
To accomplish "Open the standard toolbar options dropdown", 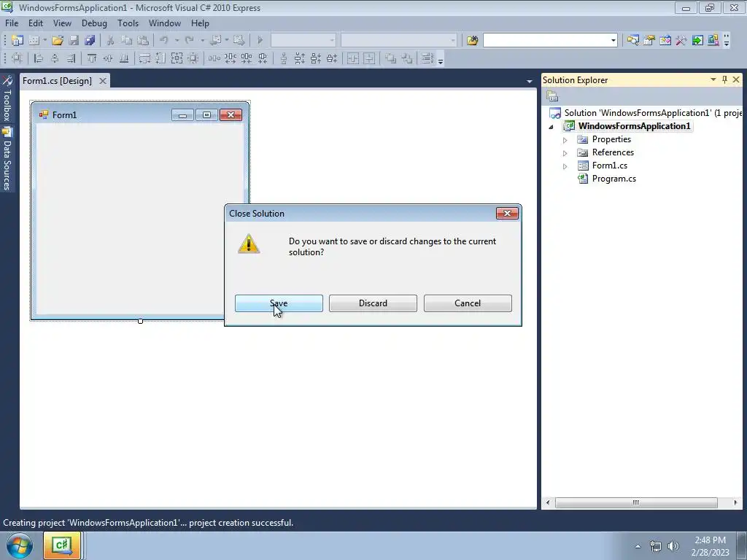I will [x=727, y=41].
